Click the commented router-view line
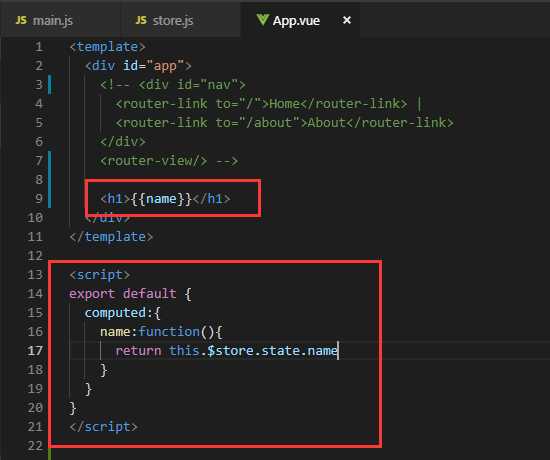Viewport: 550px width, 460px height. coord(169,161)
